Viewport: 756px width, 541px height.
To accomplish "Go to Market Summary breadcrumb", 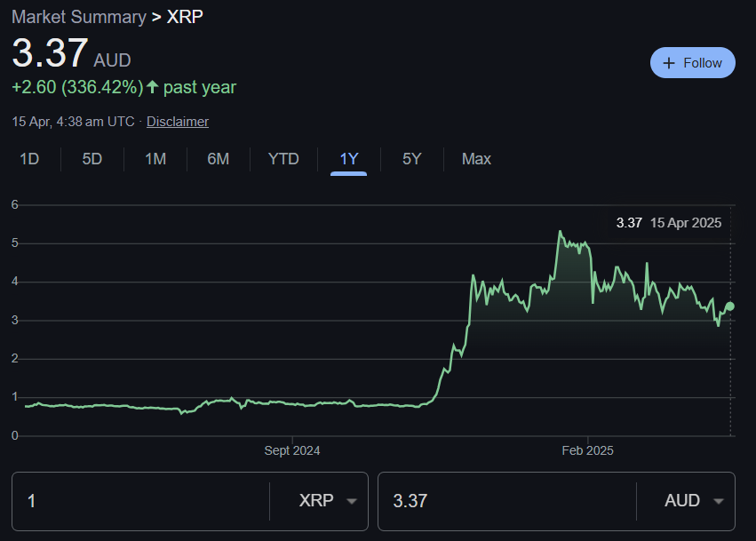I will click(x=79, y=17).
